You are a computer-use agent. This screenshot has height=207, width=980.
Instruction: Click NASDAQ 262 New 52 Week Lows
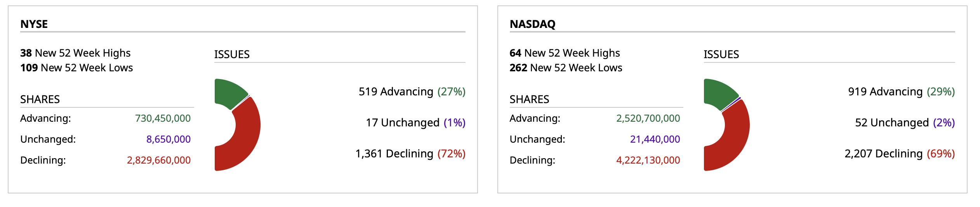[x=566, y=68]
